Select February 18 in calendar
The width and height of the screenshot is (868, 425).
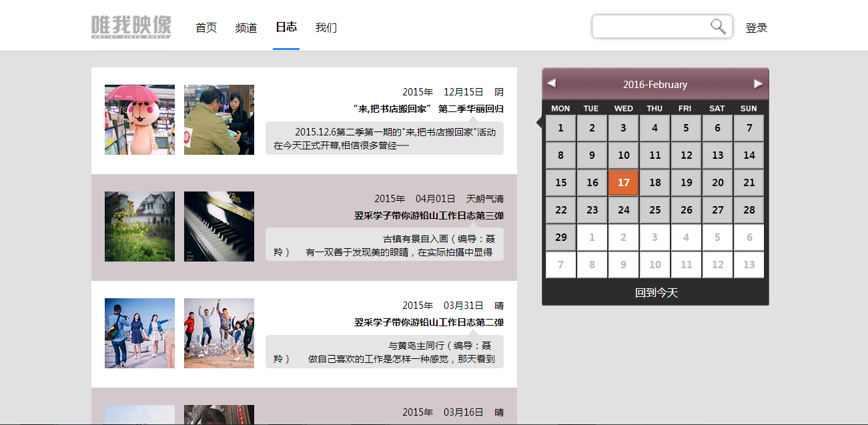point(655,183)
